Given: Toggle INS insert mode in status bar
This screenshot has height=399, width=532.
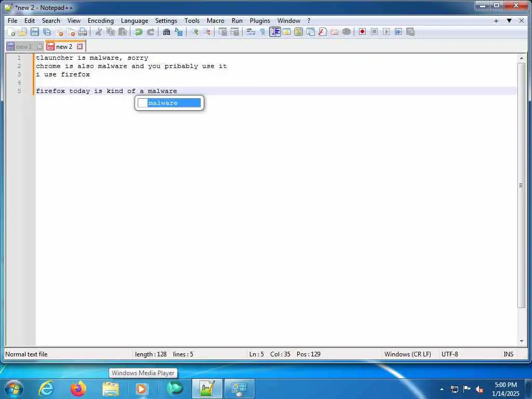Looking at the screenshot, I should (x=508, y=354).
